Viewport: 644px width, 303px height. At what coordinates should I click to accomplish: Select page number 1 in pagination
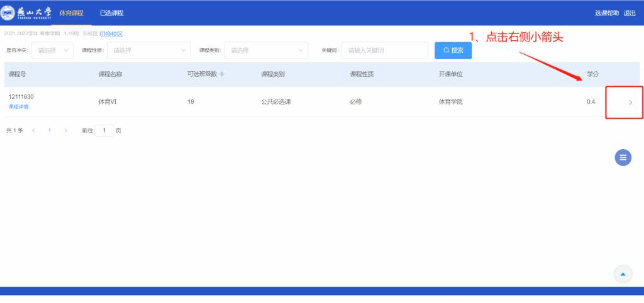50,131
